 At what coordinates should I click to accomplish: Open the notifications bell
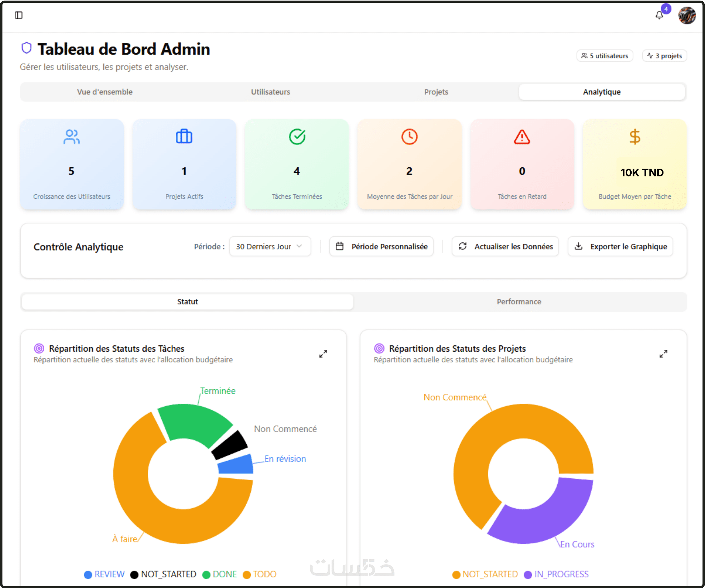[x=659, y=15]
